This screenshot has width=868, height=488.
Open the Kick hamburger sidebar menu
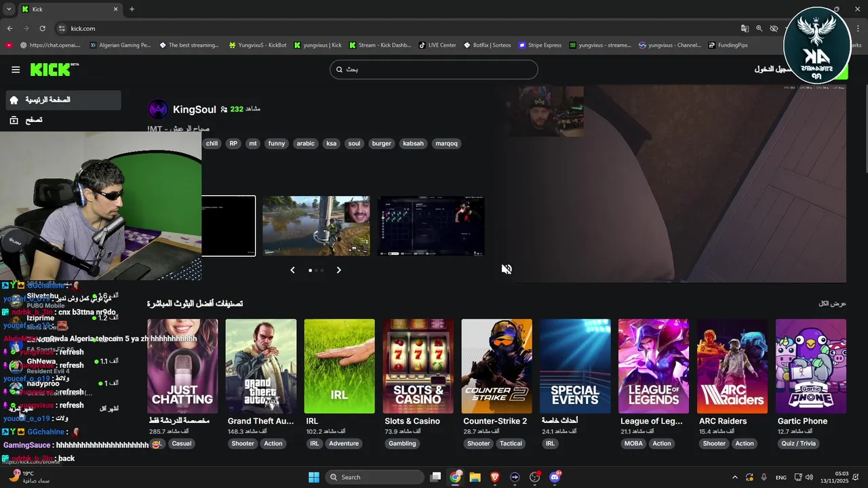(x=16, y=69)
